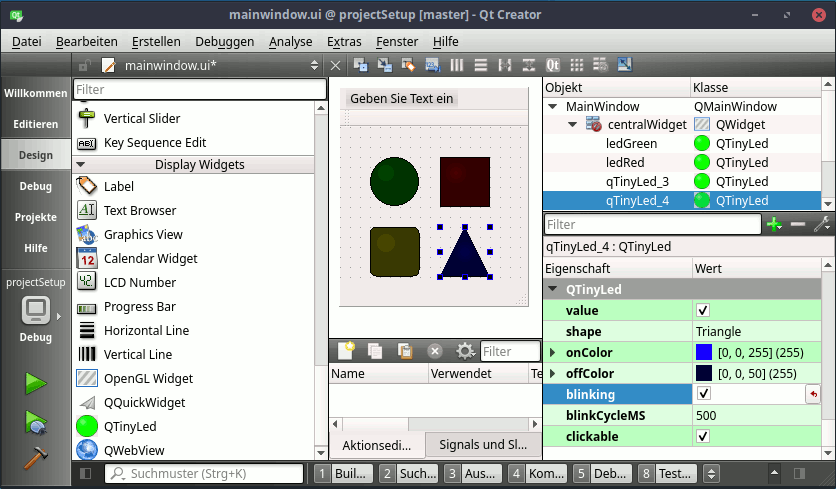Screen dimensions: 836x489
Task: Expand the offColor property
Action: (x=552, y=373)
